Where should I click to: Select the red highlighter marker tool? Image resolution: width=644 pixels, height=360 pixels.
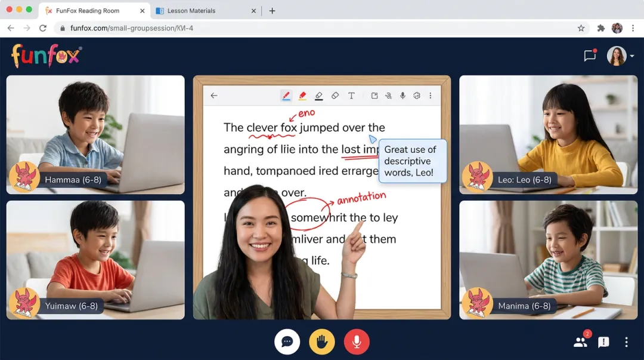pos(302,96)
